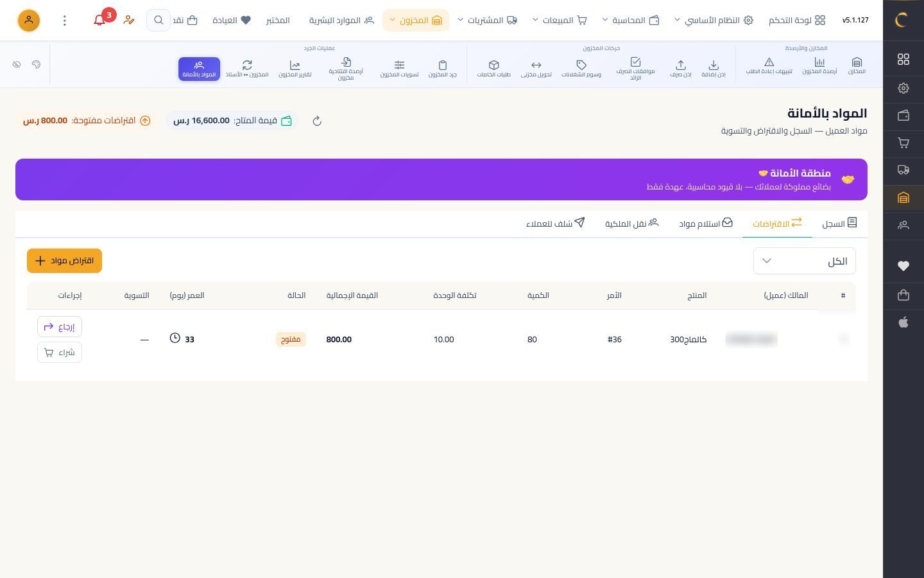
Task: Click the إذن صرف upload icon
Action: pos(681,65)
